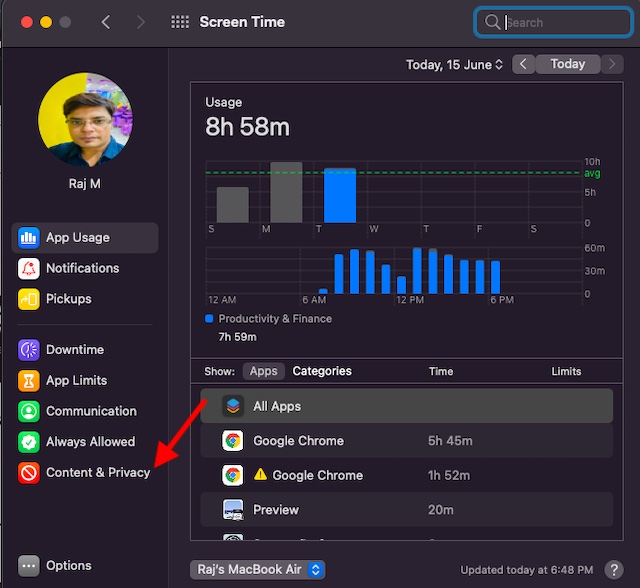Screen dimensions: 640x588
Task: Click the 8h 58m usage total
Action: [x=247, y=126]
